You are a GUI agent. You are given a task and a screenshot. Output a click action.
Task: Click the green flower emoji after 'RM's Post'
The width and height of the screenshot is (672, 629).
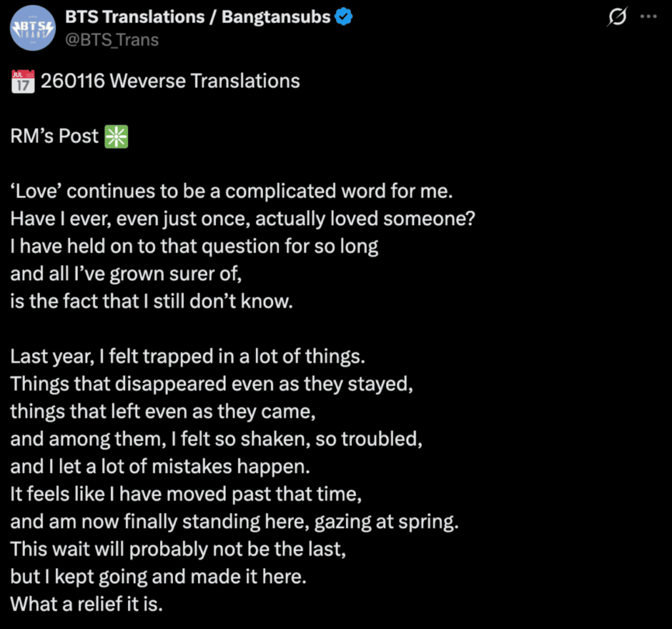coord(117,136)
